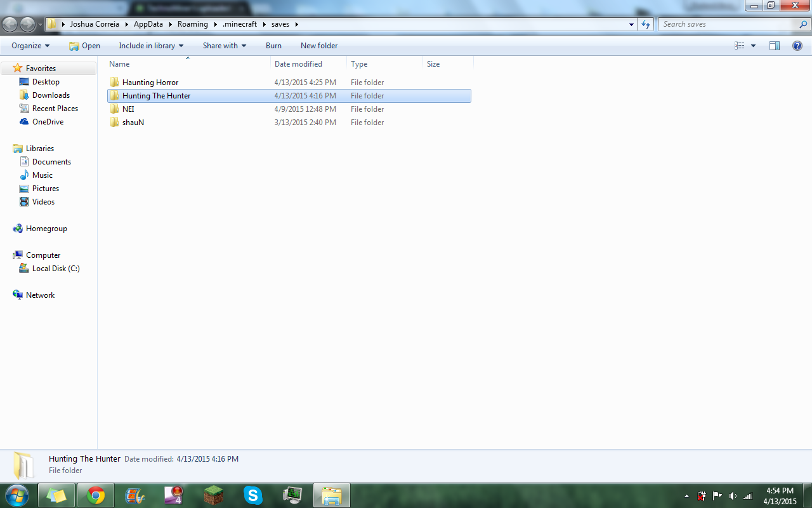Expand the Include in library menu
The height and width of the screenshot is (508, 812).
pyautogui.click(x=151, y=46)
